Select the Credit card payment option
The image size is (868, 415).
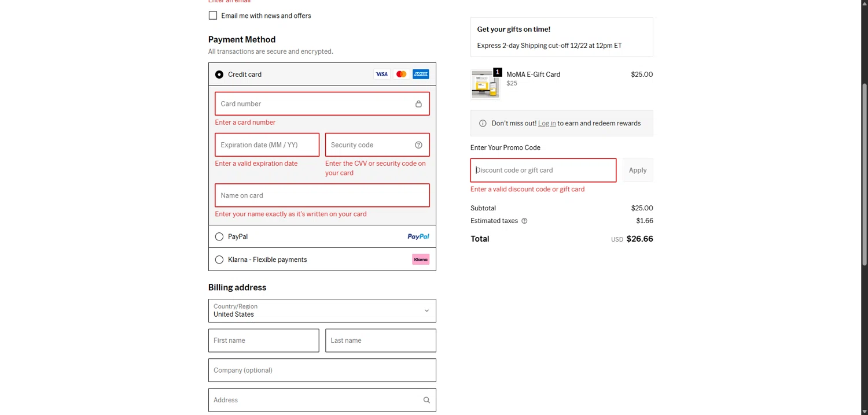coord(219,75)
